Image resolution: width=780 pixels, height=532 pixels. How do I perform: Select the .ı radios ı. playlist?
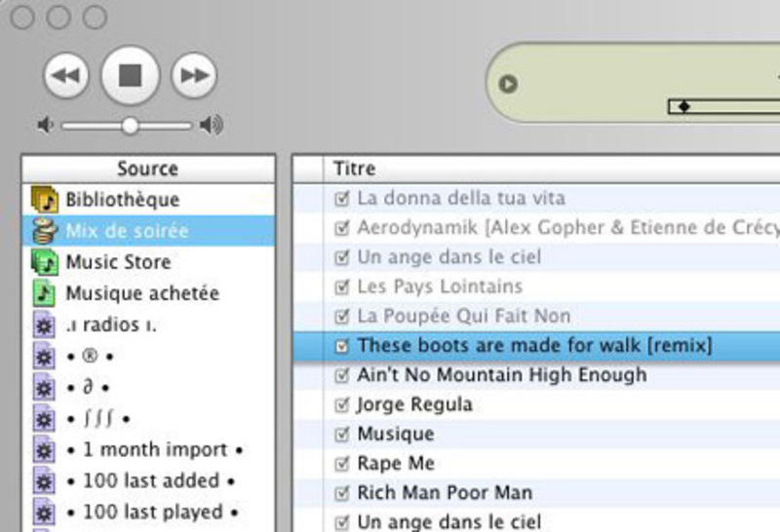click(148, 325)
